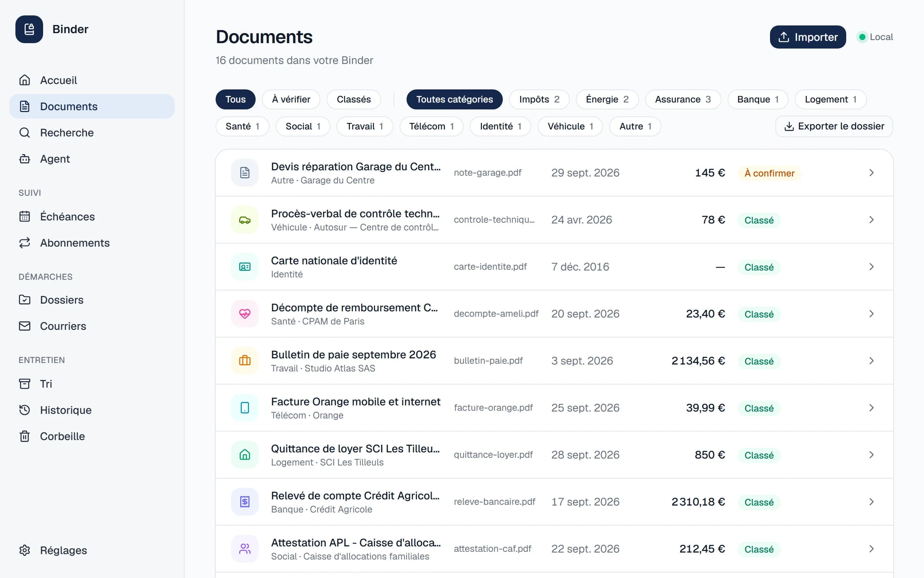Viewport: 924px width, 578px height.
Task: Click the Courriers envelope icon
Action: pos(25,326)
